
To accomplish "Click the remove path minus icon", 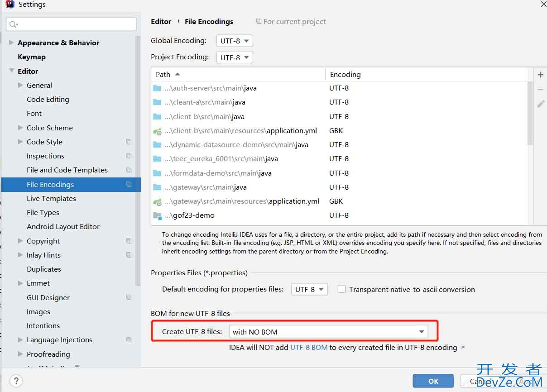I will click(540, 90).
